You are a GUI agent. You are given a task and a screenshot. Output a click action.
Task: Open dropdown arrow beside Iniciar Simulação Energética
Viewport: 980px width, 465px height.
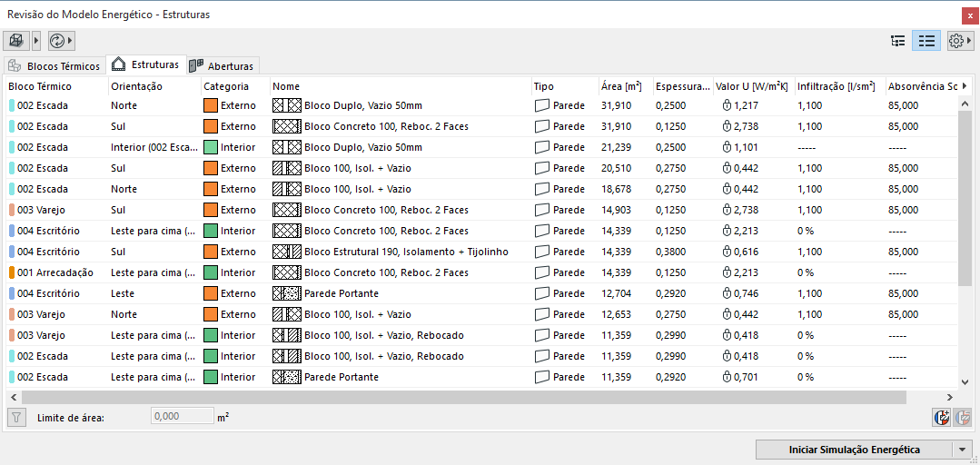962,450
